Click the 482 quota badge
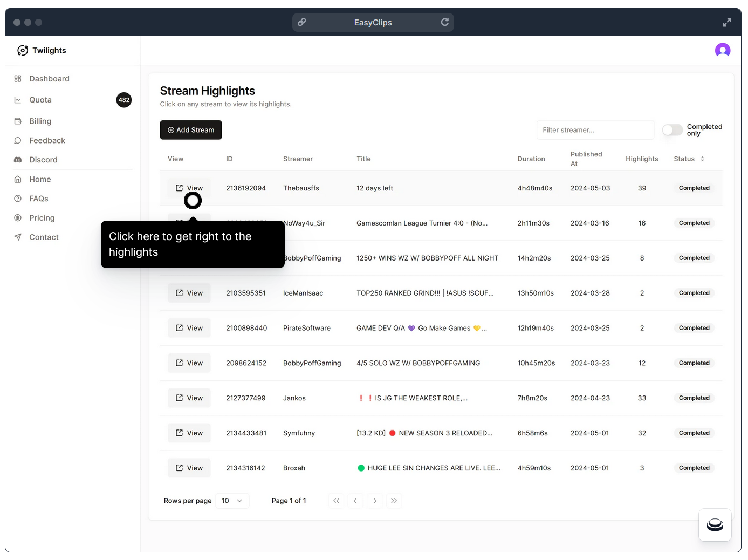This screenshot has width=748, height=560. [x=124, y=100]
